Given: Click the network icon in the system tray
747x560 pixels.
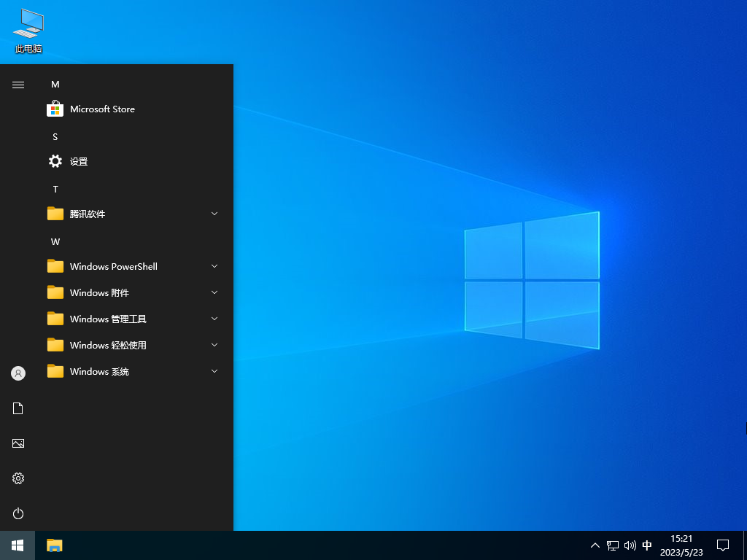Looking at the screenshot, I should pyautogui.click(x=612, y=545).
